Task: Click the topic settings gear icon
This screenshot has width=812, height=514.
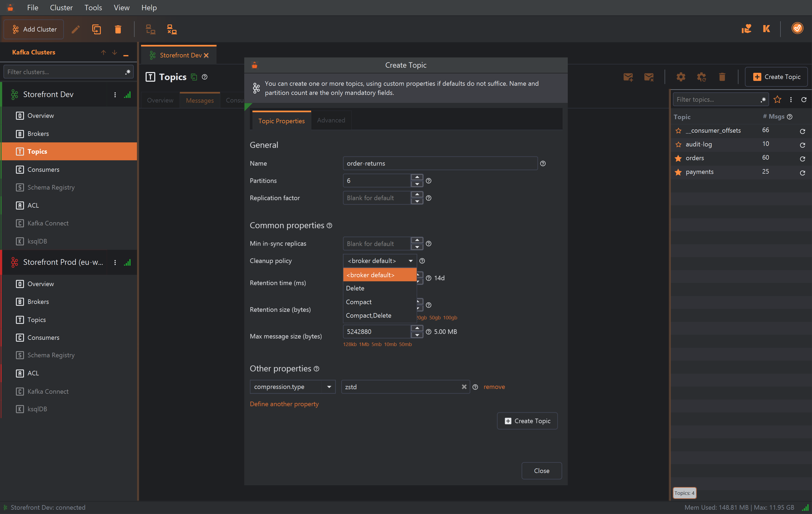Action: [680, 77]
